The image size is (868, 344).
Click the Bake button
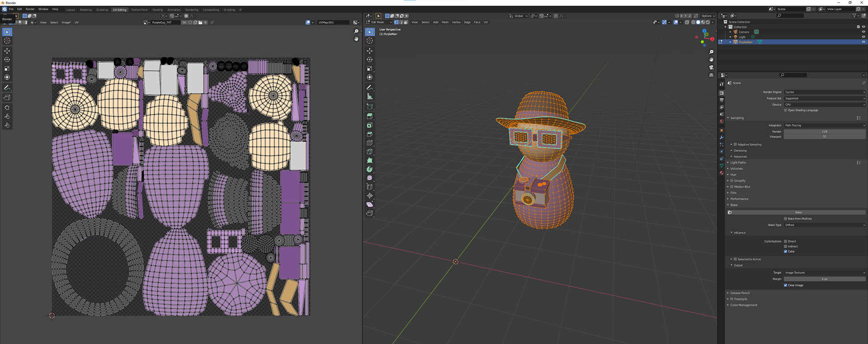[798, 212]
